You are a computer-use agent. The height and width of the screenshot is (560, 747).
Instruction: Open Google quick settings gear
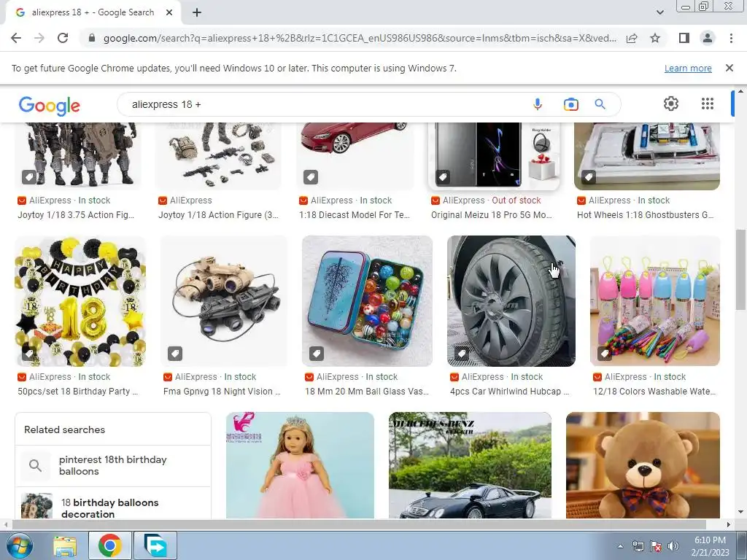[671, 104]
